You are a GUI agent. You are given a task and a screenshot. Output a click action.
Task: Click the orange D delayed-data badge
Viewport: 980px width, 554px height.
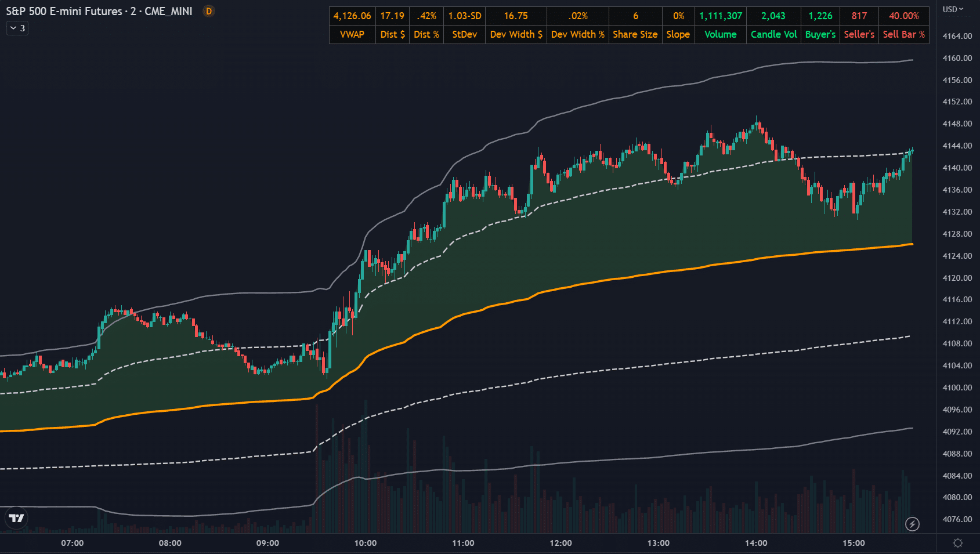point(209,11)
